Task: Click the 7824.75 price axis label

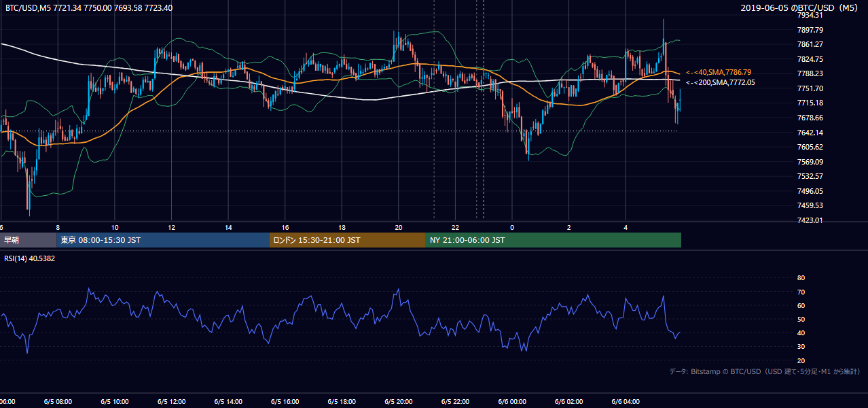Action: (x=811, y=59)
